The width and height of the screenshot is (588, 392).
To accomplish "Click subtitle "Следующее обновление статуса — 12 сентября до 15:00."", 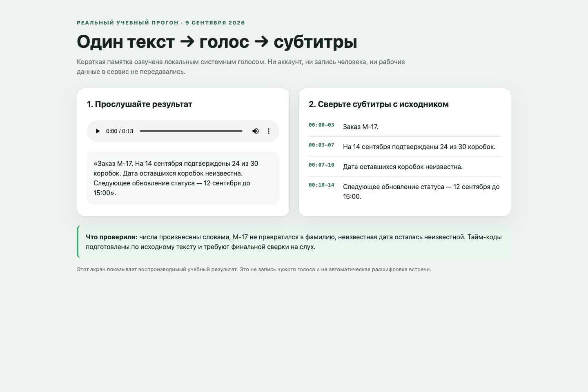I will click(x=421, y=192).
